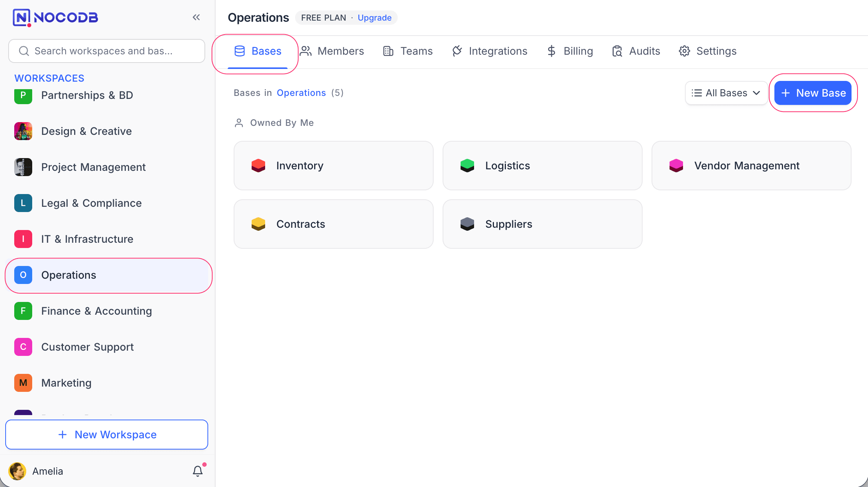Open the Suppliers base card
This screenshot has height=487, width=868.
point(542,224)
